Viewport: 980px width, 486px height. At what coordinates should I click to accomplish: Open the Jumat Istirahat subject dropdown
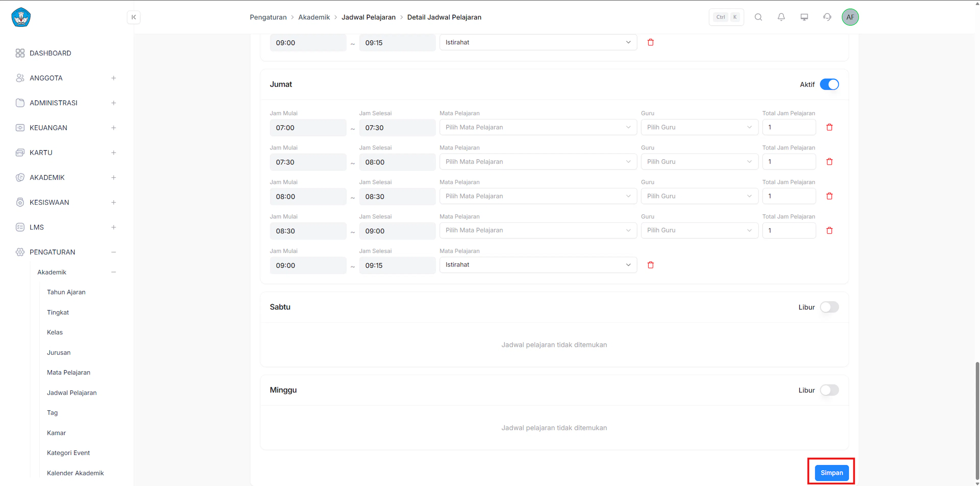tap(538, 265)
